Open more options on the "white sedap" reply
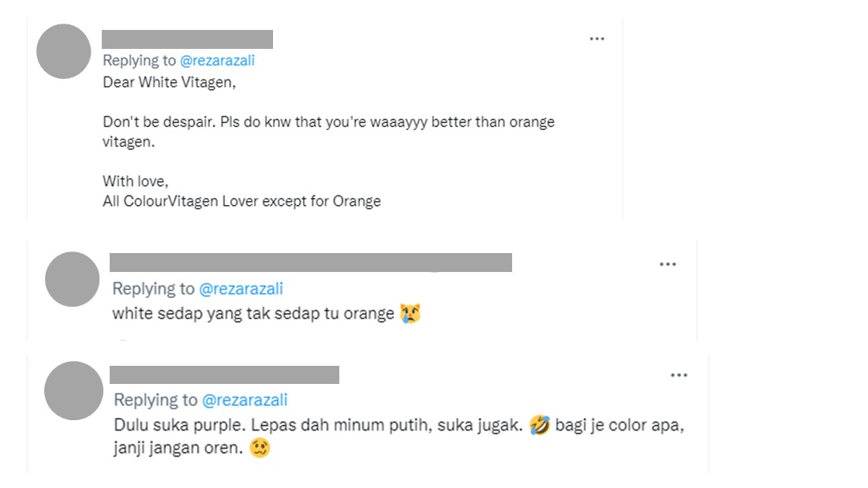This screenshot has height=488, width=868. (668, 264)
